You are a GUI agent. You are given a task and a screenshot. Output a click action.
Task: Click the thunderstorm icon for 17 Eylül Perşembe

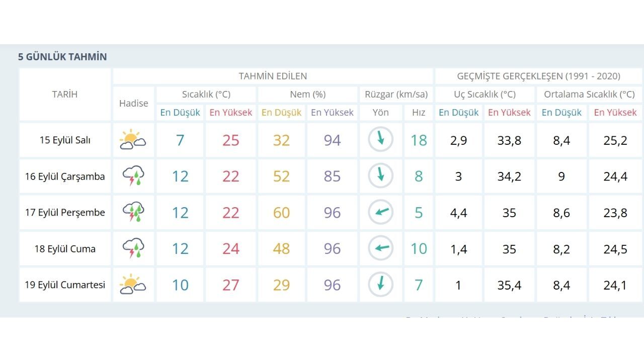[133, 212]
